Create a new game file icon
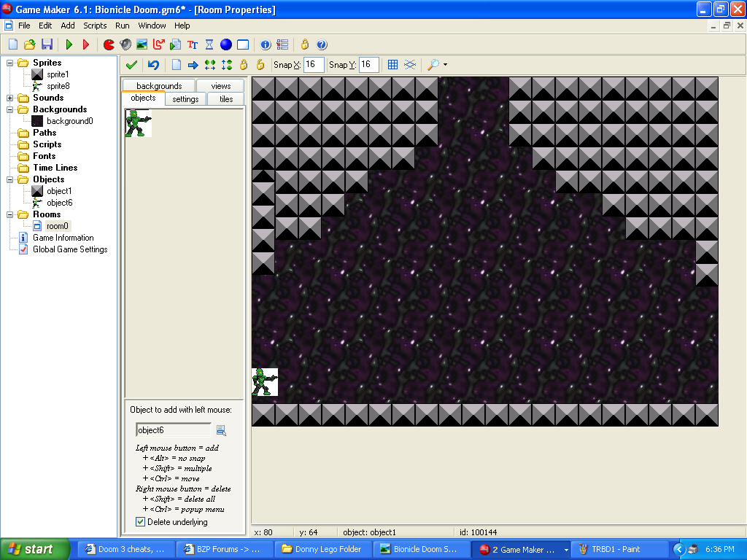The image size is (747, 560). point(13,44)
